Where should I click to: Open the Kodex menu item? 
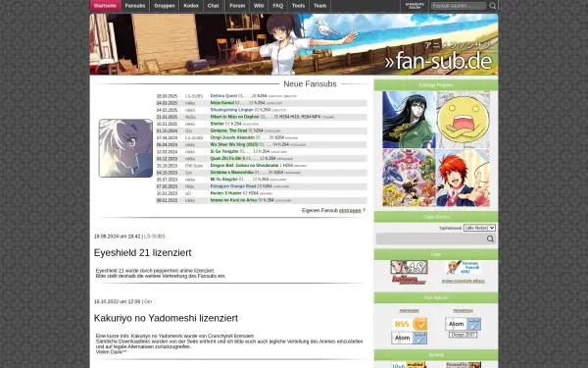click(x=191, y=6)
